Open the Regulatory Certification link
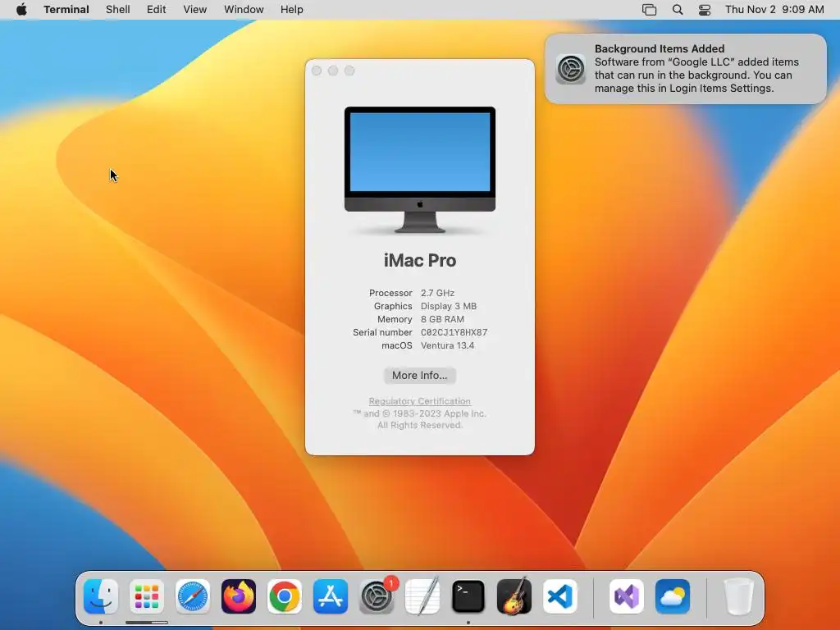840x630 pixels. point(419,401)
